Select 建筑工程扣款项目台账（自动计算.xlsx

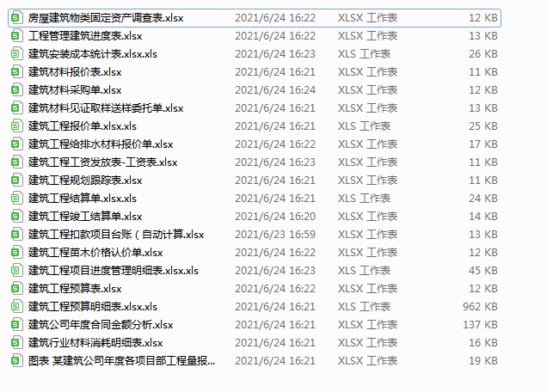click(x=116, y=235)
